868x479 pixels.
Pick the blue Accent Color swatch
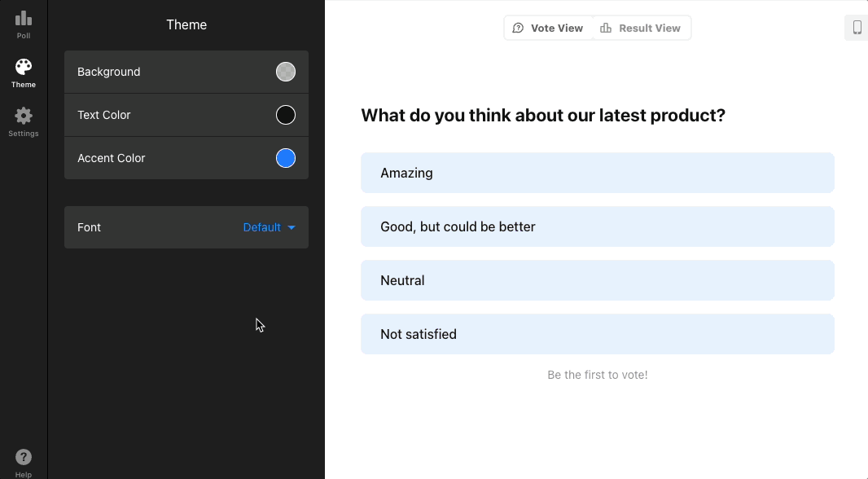286,158
